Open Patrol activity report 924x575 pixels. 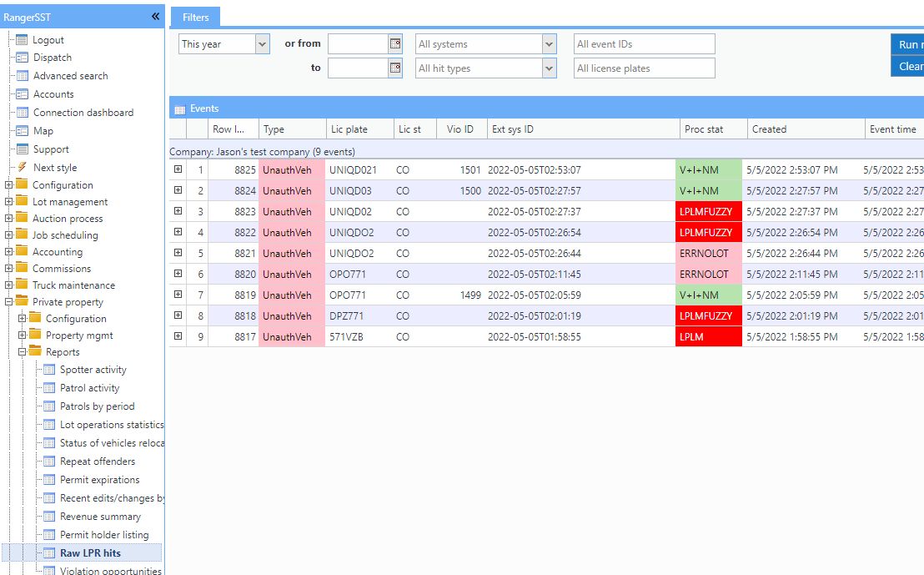(x=89, y=388)
